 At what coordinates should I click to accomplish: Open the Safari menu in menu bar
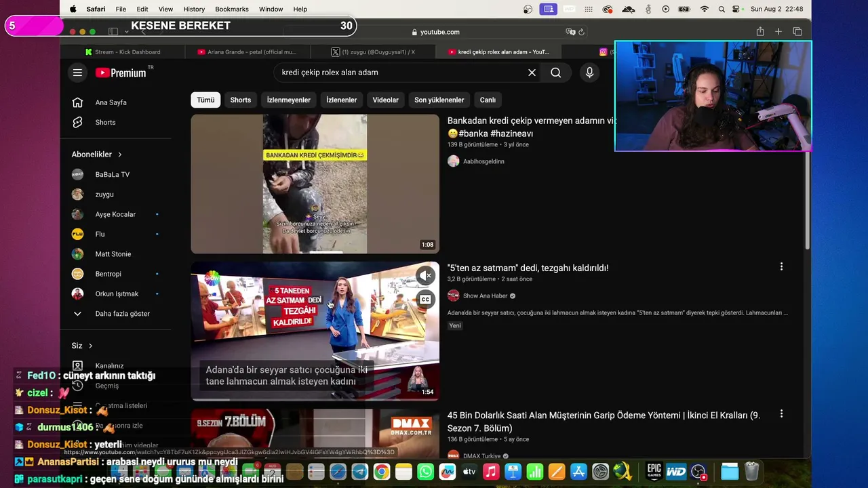[x=96, y=9]
